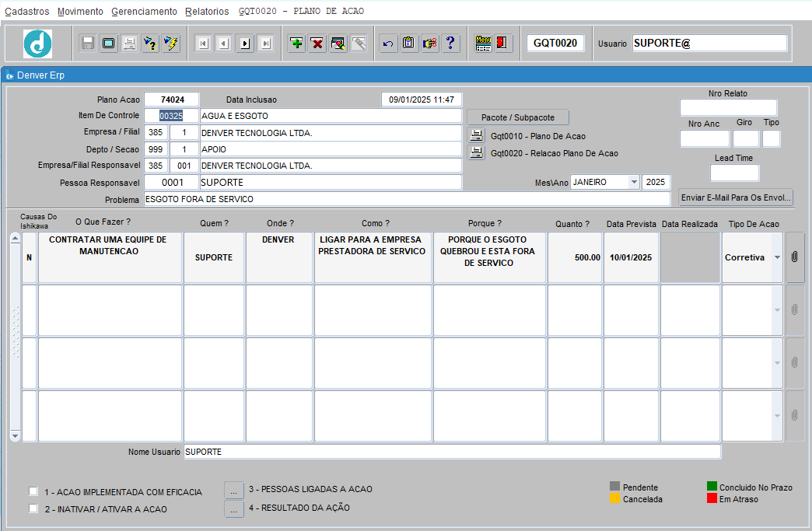Open attachment paperclip on first action row
Viewport: 812px width, 531px height.
[x=794, y=257]
